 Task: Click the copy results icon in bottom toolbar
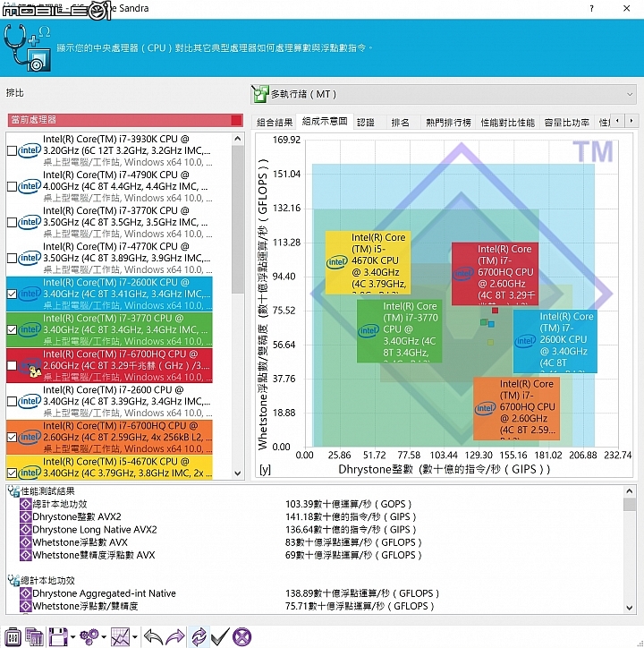tap(34, 637)
